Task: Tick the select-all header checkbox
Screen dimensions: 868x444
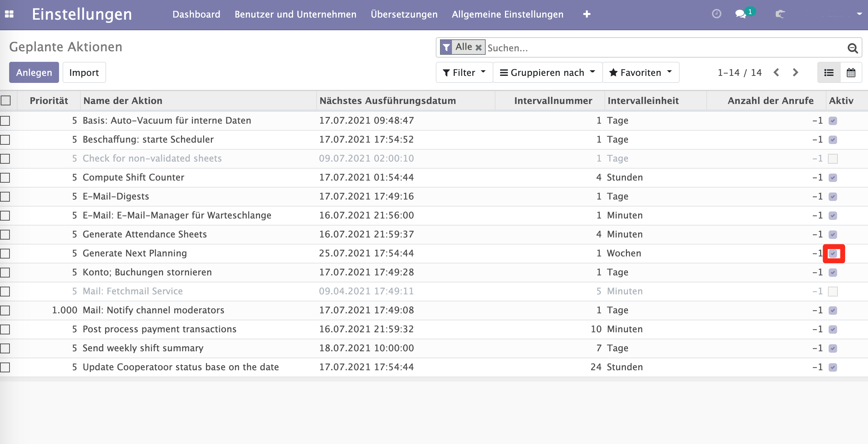Action: [x=6, y=100]
